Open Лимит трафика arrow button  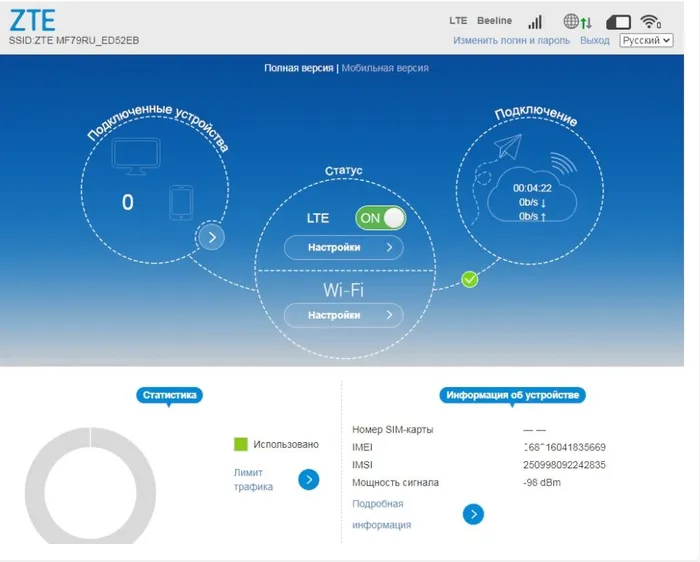(x=309, y=480)
